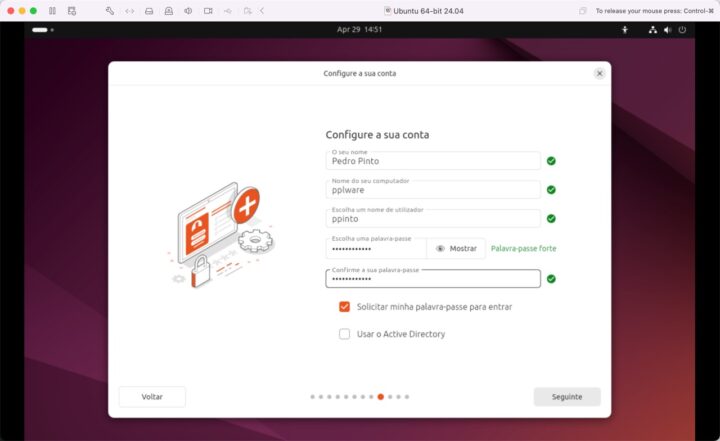The image size is (720, 441).
Task: Click the power icon in Ubuntu top bar
Action: 682,30
